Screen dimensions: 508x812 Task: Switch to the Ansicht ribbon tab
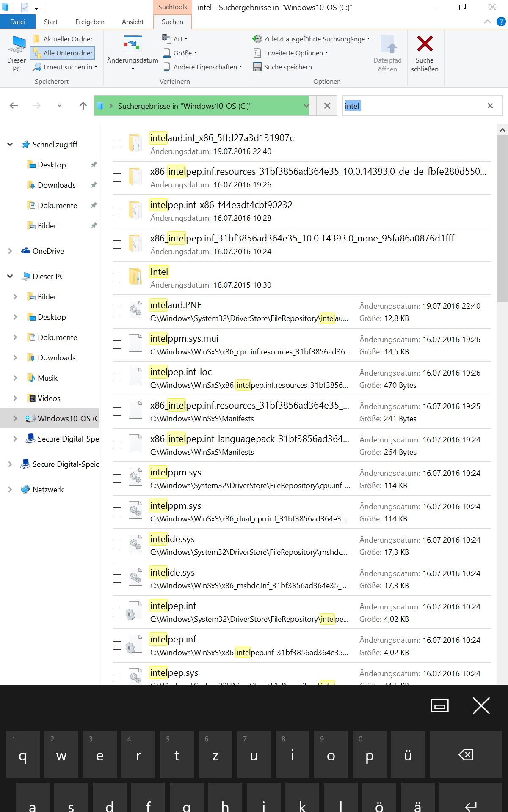(133, 22)
